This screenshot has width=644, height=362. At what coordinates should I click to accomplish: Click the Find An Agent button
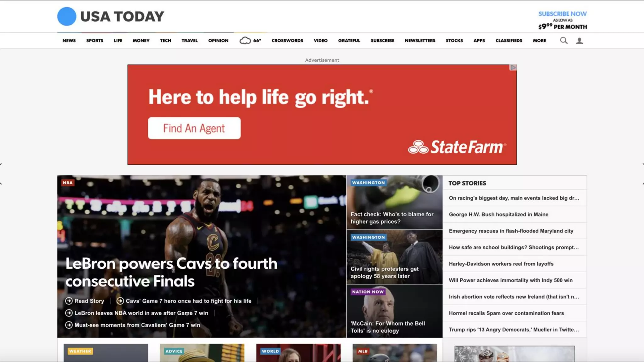[194, 128]
